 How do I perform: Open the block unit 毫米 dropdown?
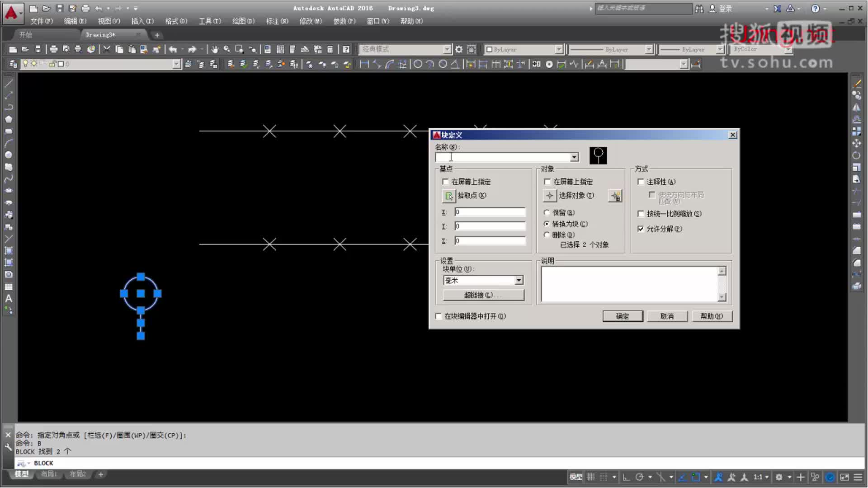(x=519, y=281)
